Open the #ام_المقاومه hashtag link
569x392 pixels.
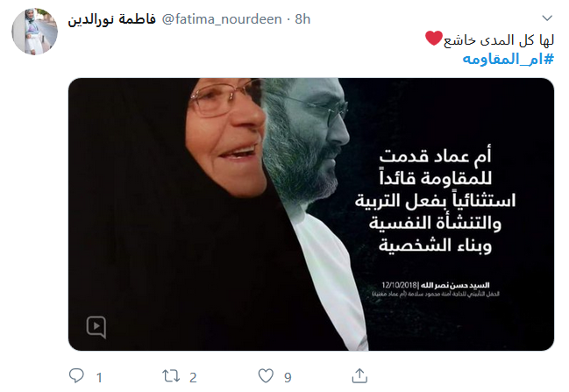pyautogui.click(x=508, y=59)
